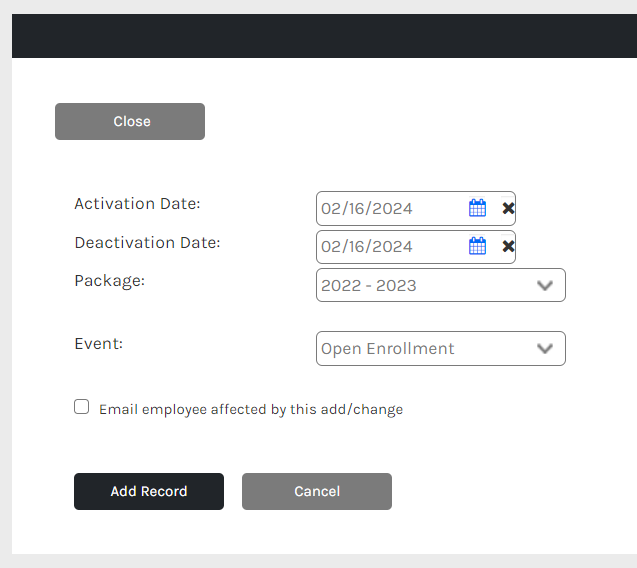The height and width of the screenshot is (568, 637).
Task: Open the Event dropdown showing Open Enrollment
Action: (441, 349)
